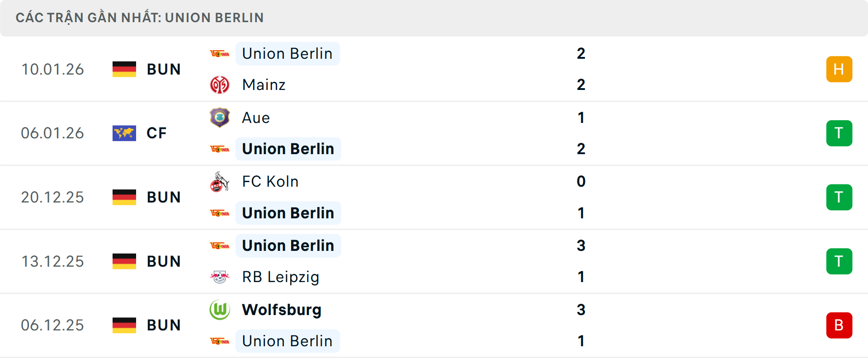868x358 pixels.
Task: Select the FC Koln goat crest logo
Action: (x=220, y=181)
